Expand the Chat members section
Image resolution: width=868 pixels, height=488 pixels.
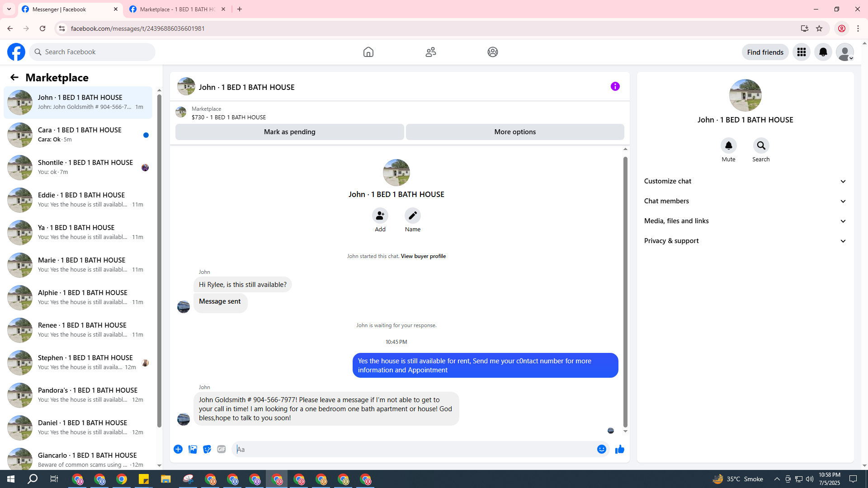(x=745, y=201)
